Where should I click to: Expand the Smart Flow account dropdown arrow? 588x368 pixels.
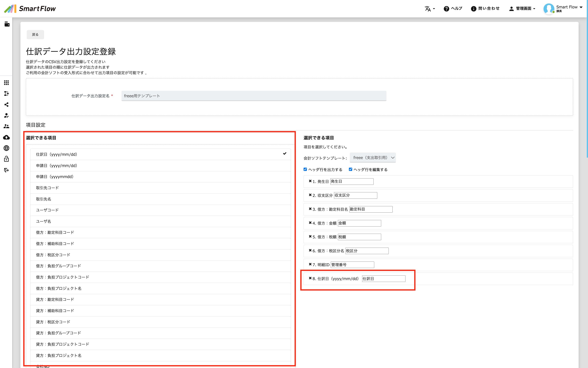point(581,7)
